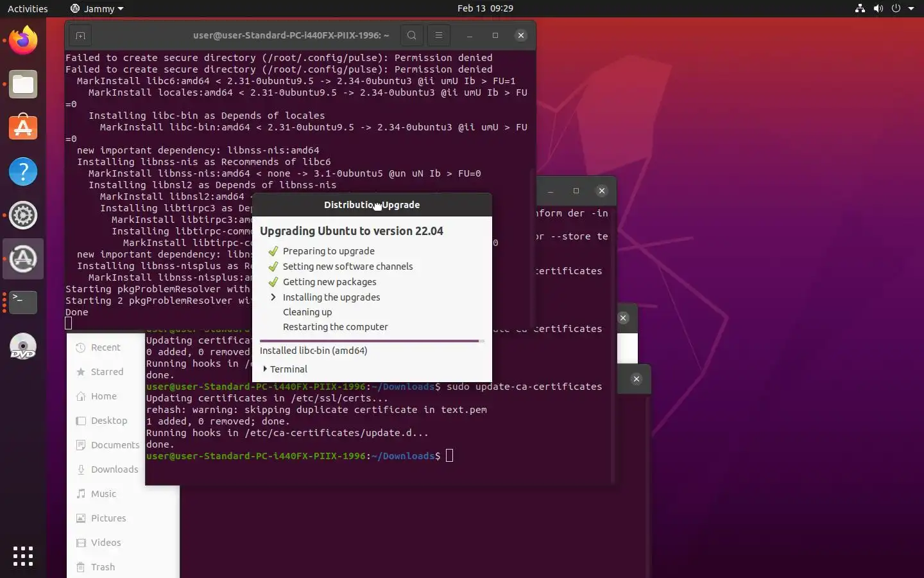
Task: Maximize the front terminal window
Action: [x=495, y=35]
